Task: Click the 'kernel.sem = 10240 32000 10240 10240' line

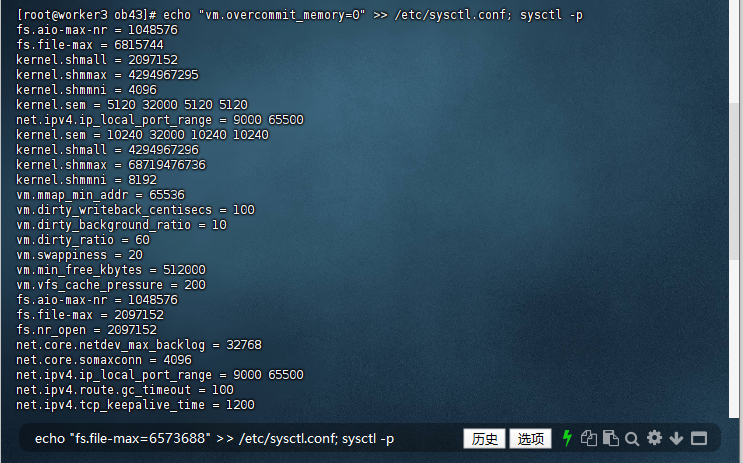Action: tap(143, 135)
